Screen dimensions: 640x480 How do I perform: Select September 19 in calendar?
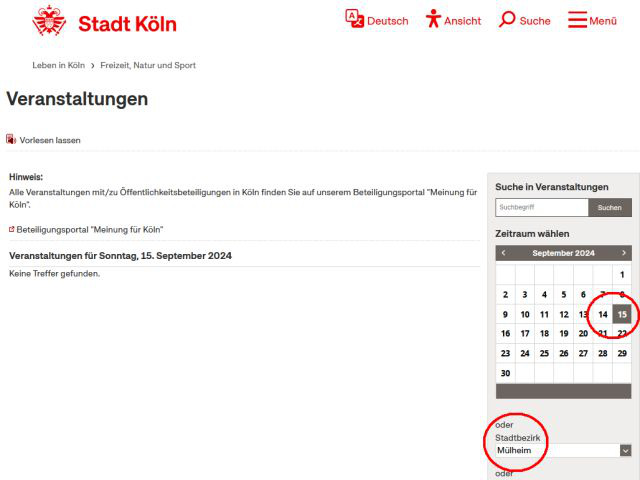pyautogui.click(x=564, y=334)
